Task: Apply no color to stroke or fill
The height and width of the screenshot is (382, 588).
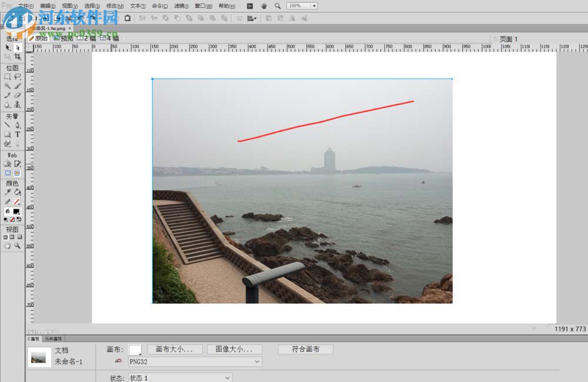Action: [x=12, y=220]
